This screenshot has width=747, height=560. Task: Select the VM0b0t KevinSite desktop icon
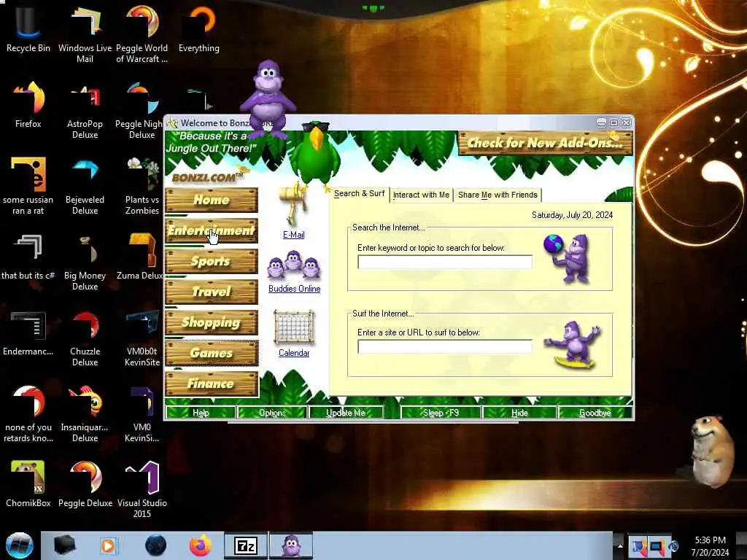(x=142, y=337)
